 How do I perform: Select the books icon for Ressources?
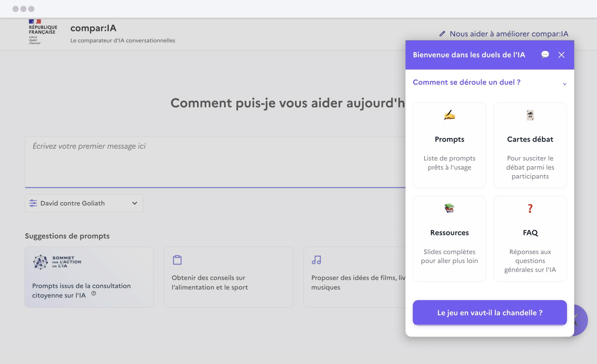tap(449, 208)
